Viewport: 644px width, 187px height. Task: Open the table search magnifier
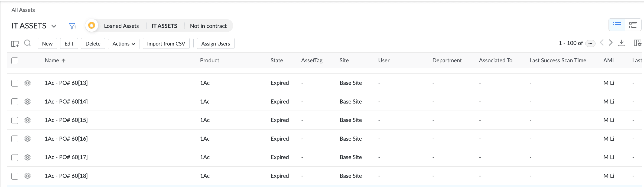(27, 43)
